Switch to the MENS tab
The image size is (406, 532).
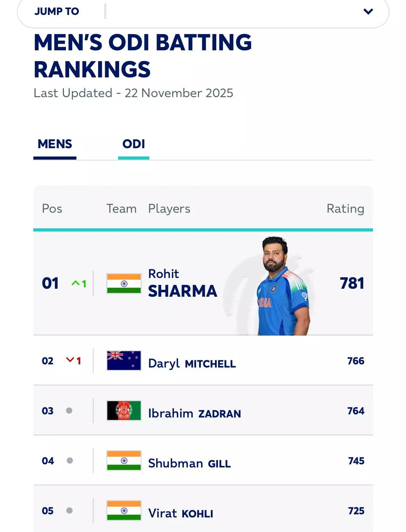pos(55,144)
